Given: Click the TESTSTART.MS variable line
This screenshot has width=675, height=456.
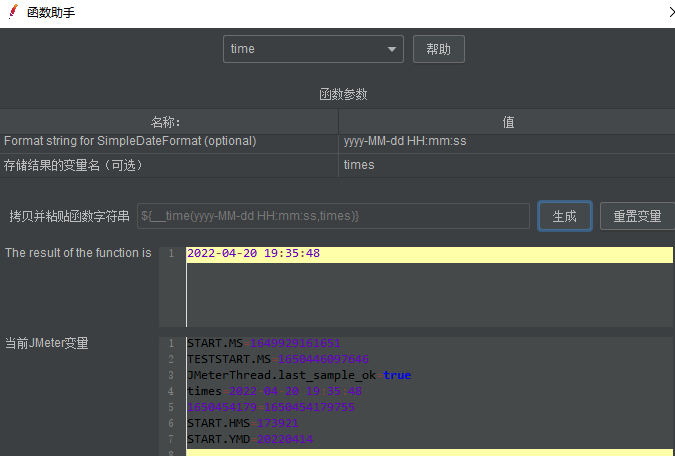Looking at the screenshot, I should (x=278, y=359).
